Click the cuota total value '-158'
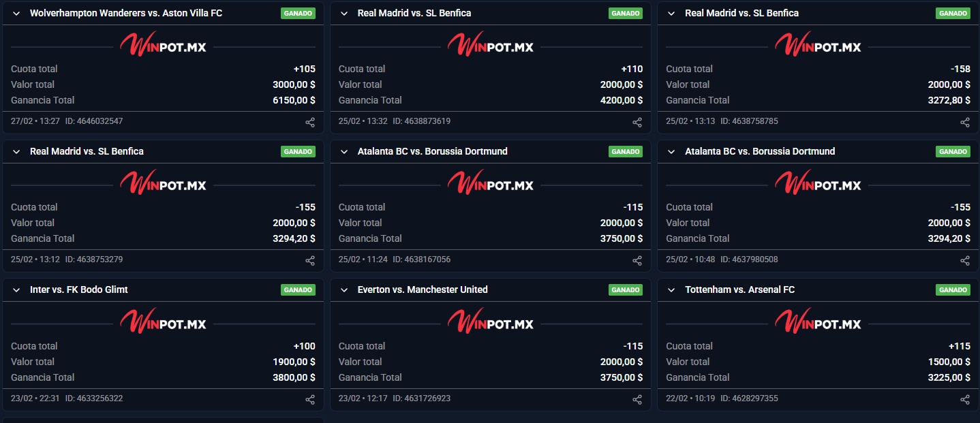This screenshot has height=423, width=980. click(x=961, y=69)
